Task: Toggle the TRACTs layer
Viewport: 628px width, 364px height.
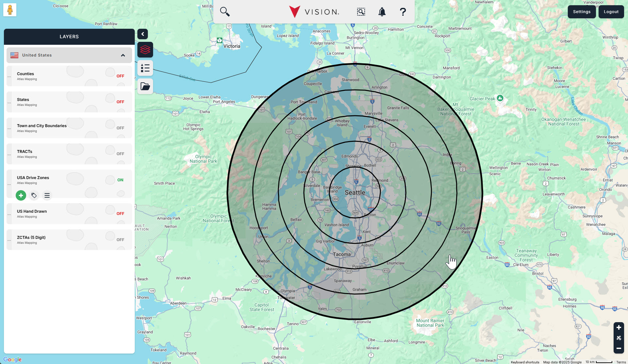Action: (x=120, y=154)
